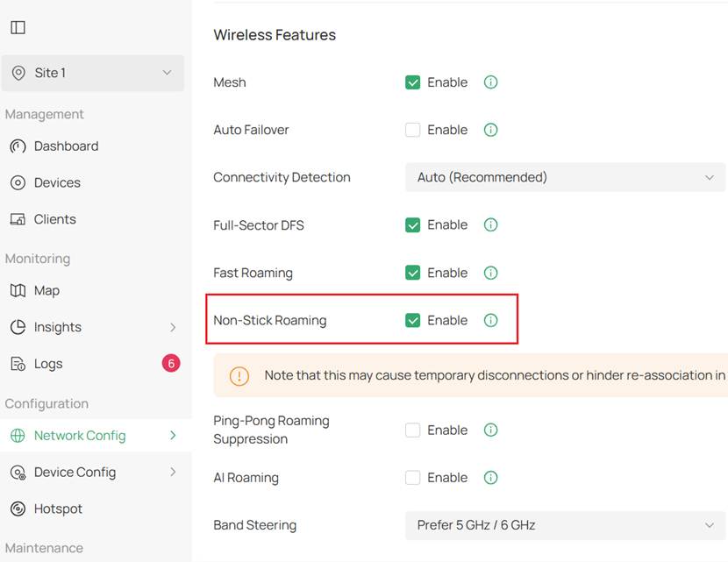Click the Hotspot icon in sidebar
Viewport: 728px width, 562px height.
coord(18,509)
